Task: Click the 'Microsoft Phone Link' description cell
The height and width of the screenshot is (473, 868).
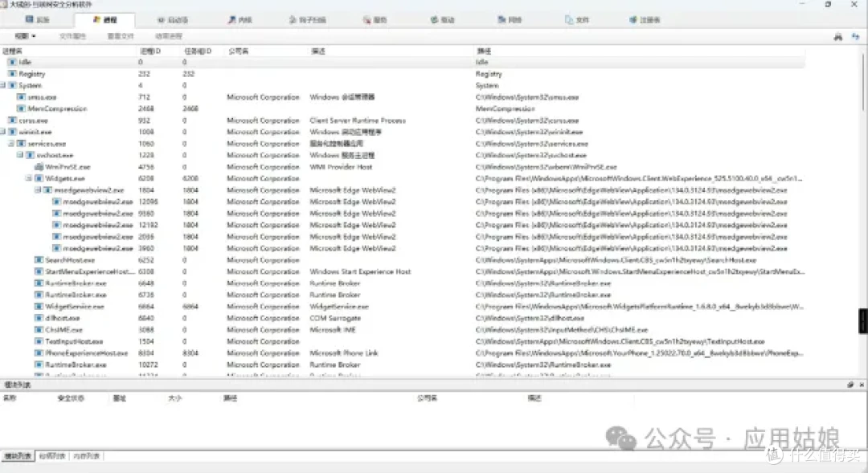Action: tap(344, 353)
